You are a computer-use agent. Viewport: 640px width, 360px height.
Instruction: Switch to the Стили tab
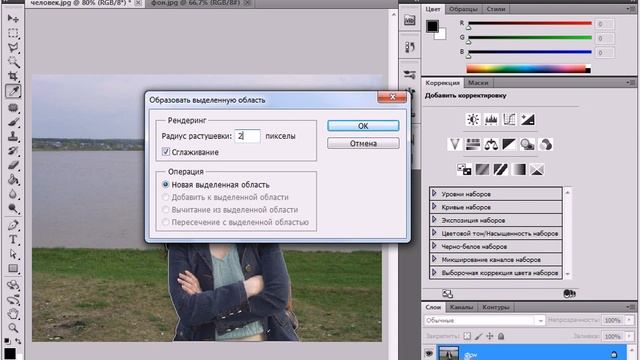point(496,9)
